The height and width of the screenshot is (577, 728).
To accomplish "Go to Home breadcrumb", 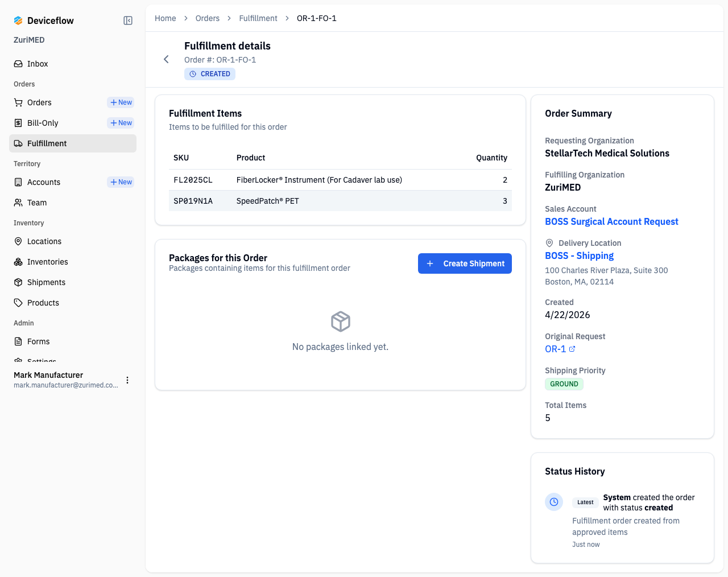I will point(166,18).
